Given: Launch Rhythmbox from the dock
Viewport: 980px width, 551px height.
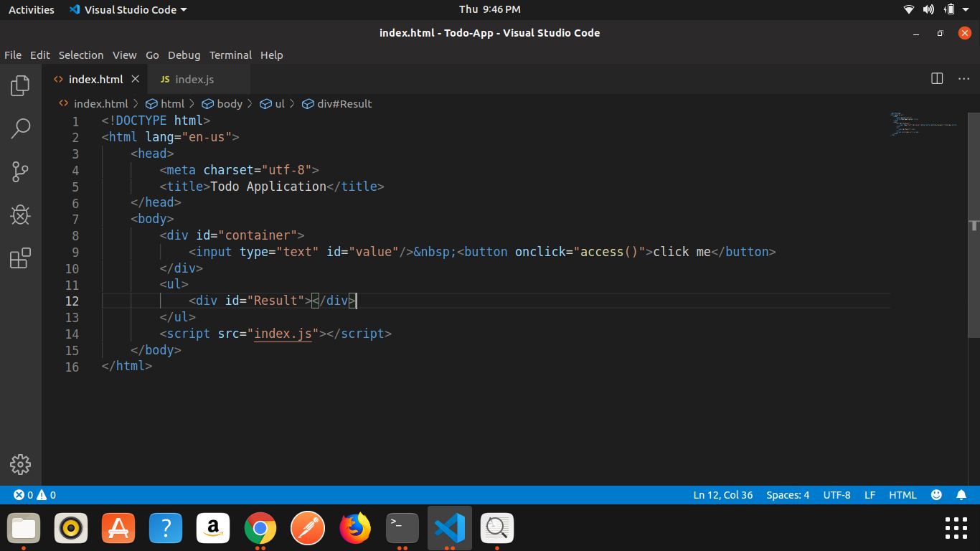Looking at the screenshot, I should 71,529.
